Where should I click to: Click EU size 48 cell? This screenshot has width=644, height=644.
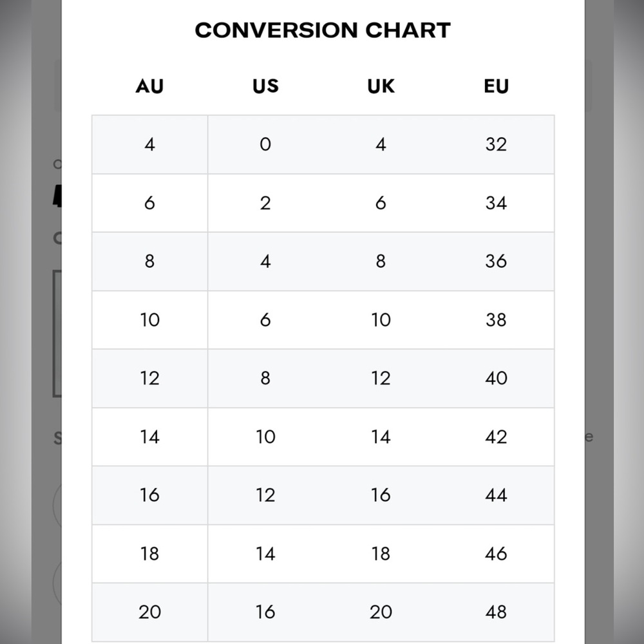(496, 612)
